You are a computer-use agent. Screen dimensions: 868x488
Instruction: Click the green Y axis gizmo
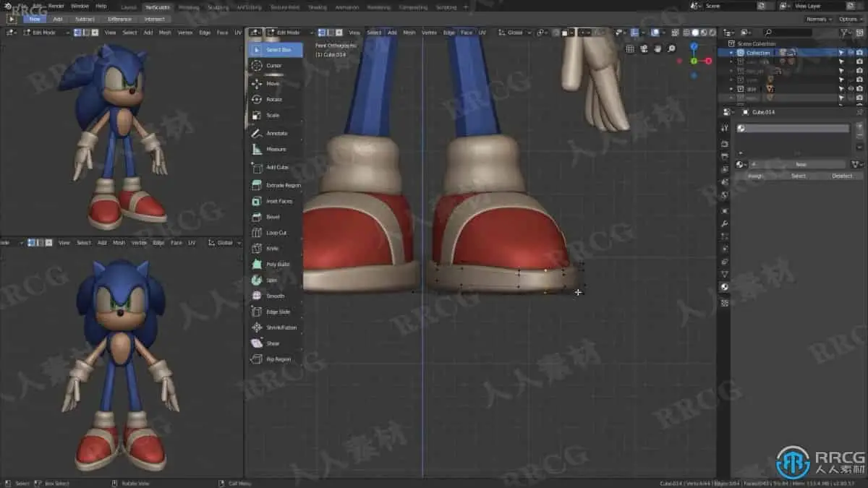point(693,61)
